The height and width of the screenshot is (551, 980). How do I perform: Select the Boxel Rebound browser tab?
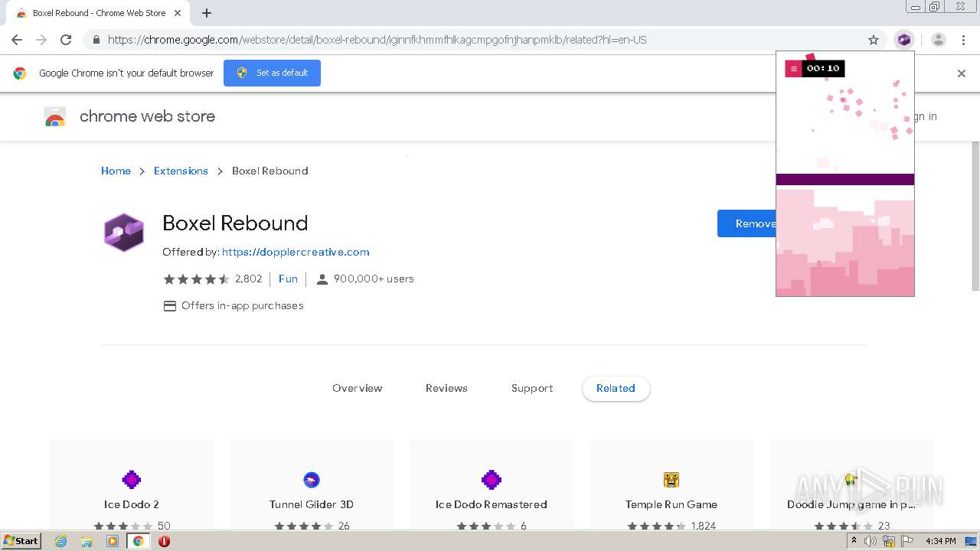click(98, 13)
